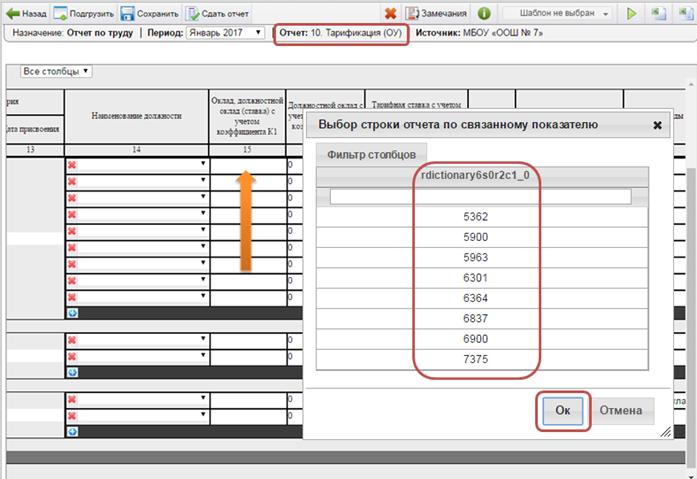
Task: Click the Сохранить save button
Action: [149, 14]
